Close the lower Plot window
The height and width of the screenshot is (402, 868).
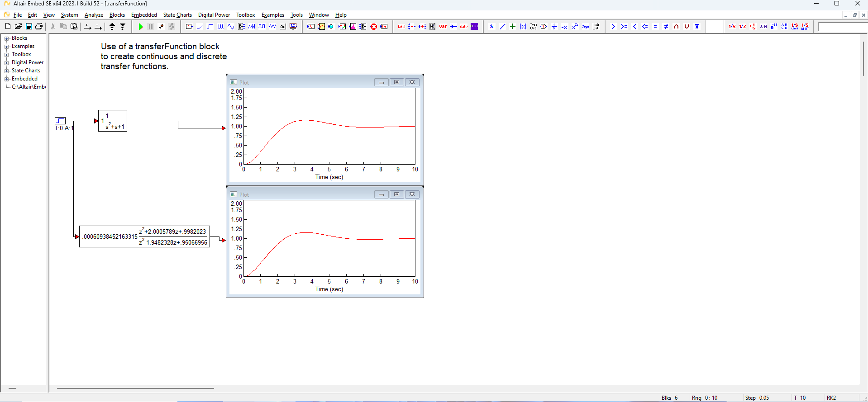[x=412, y=194]
